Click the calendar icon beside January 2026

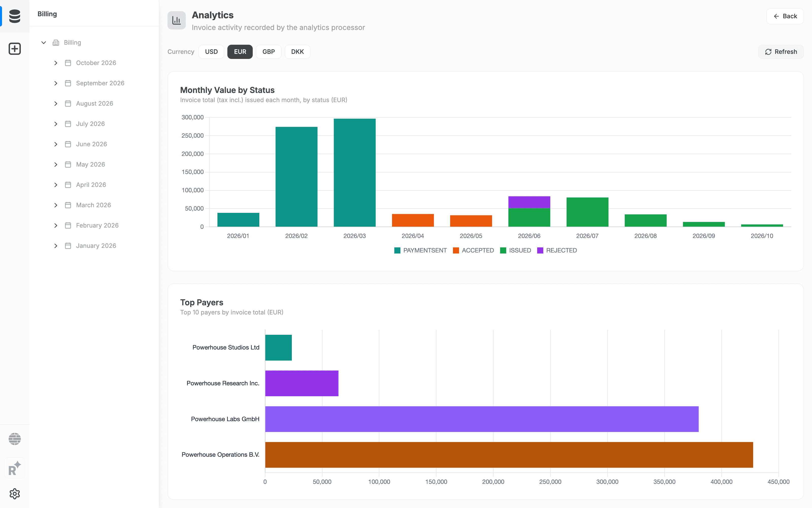click(68, 246)
